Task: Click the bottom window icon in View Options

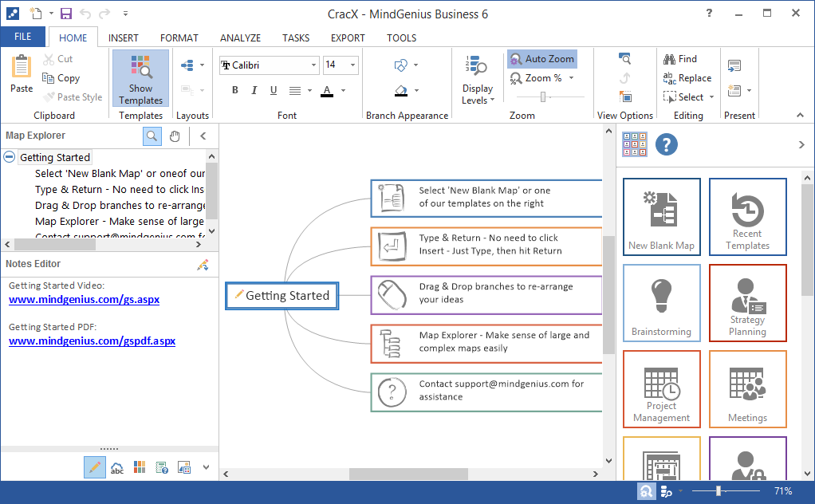Action: click(x=625, y=96)
